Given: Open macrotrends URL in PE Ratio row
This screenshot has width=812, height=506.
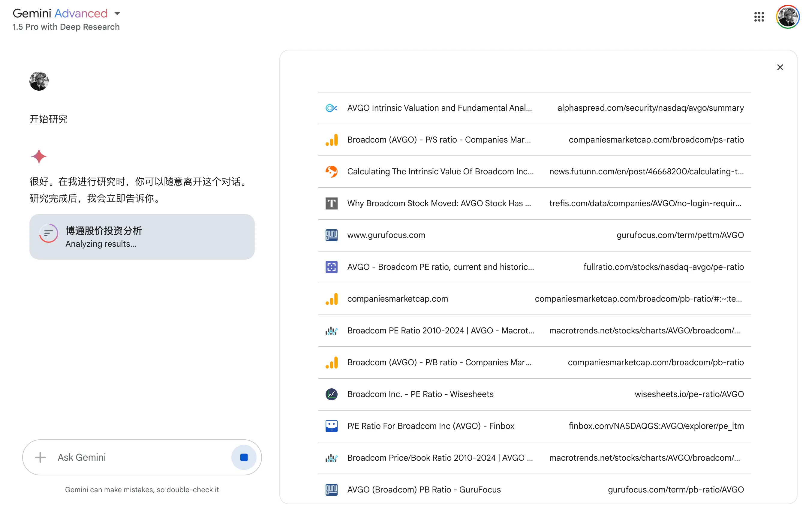Looking at the screenshot, I should [644, 330].
